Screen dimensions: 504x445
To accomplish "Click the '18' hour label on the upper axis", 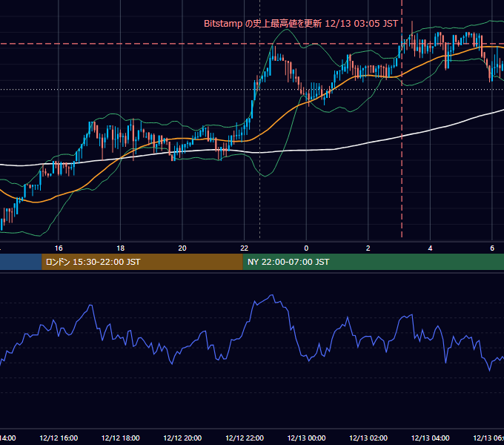I will (120, 248).
